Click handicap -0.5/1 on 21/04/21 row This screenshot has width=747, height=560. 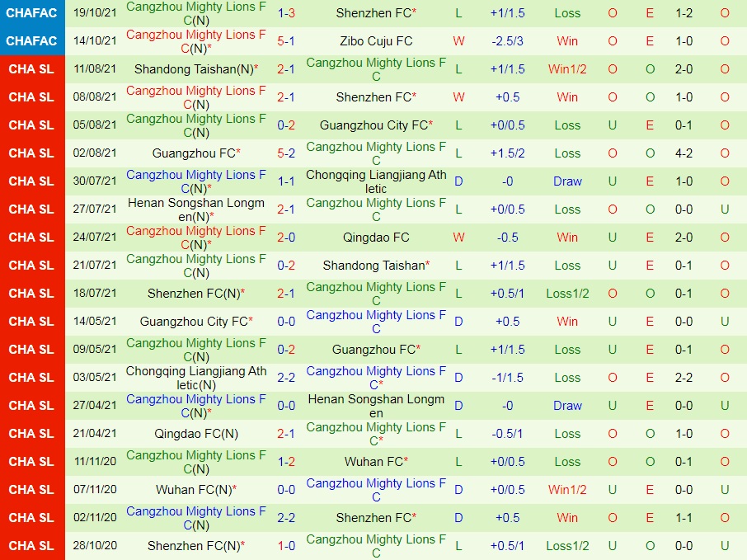507,434
